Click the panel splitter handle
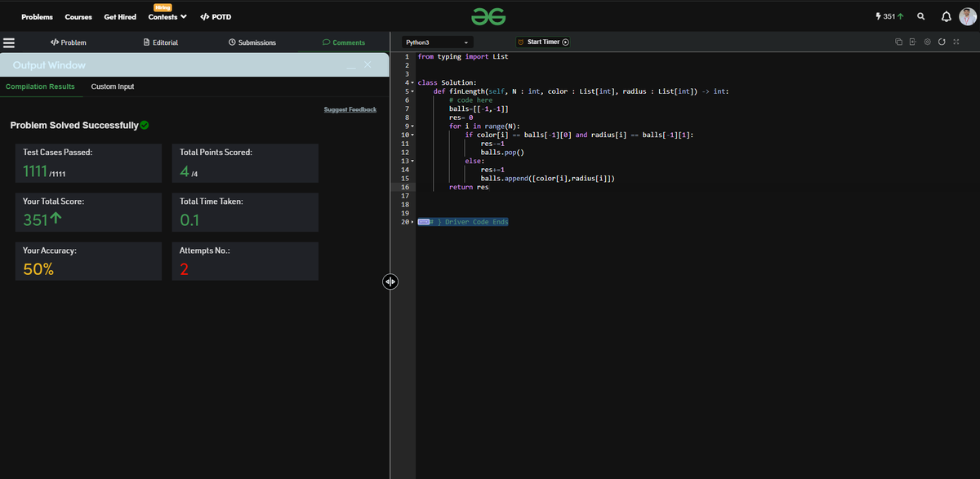Image resolution: width=980 pixels, height=479 pixels. coord(390,282)
